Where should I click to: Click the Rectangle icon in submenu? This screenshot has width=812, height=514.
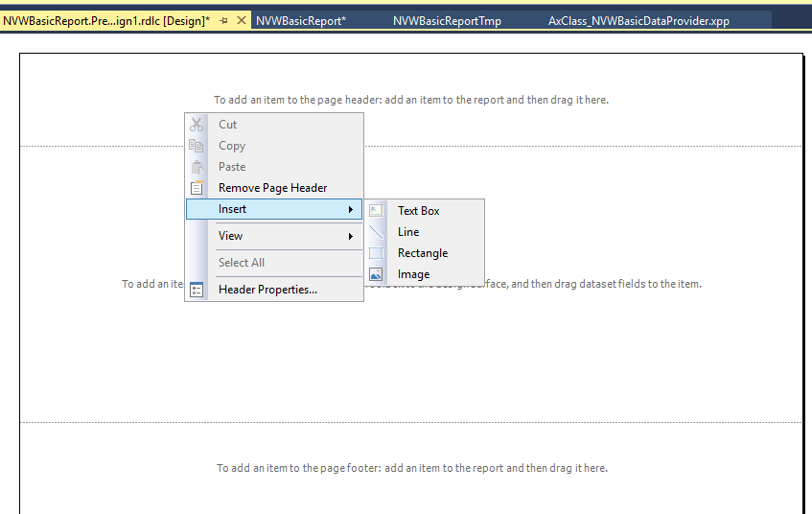point(376,253)
